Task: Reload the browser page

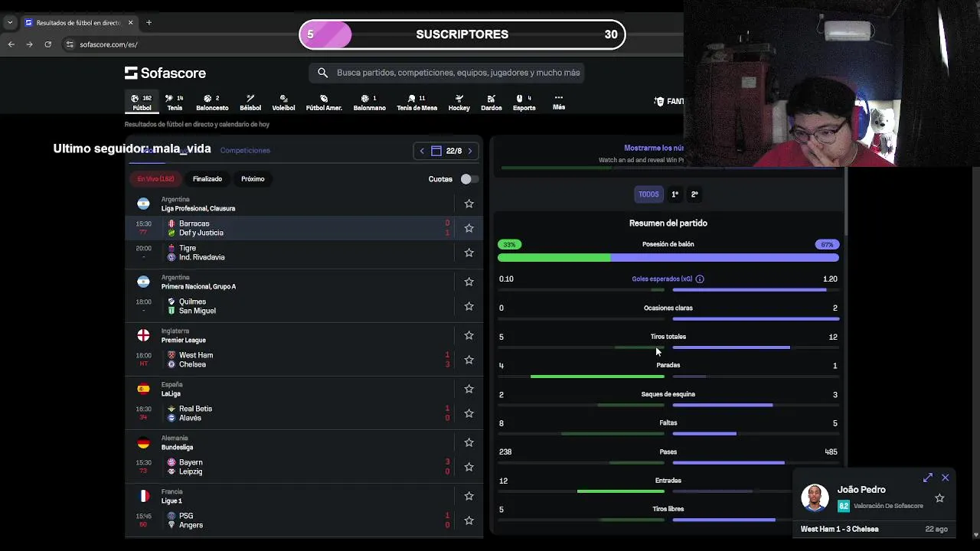Action: (47, 44)
